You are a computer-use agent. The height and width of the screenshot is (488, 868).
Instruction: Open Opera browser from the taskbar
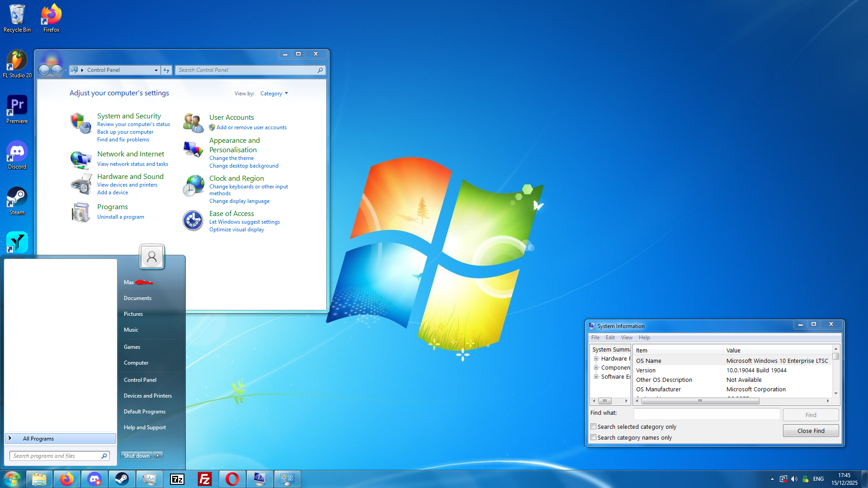tap(232, 479)
